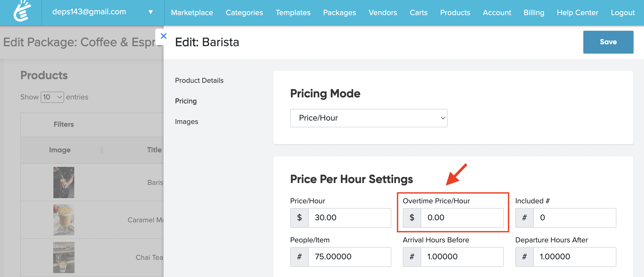Change the Show entries count dropdown
The height and width of the screenshot is (277, 644).
click(52, 97)
